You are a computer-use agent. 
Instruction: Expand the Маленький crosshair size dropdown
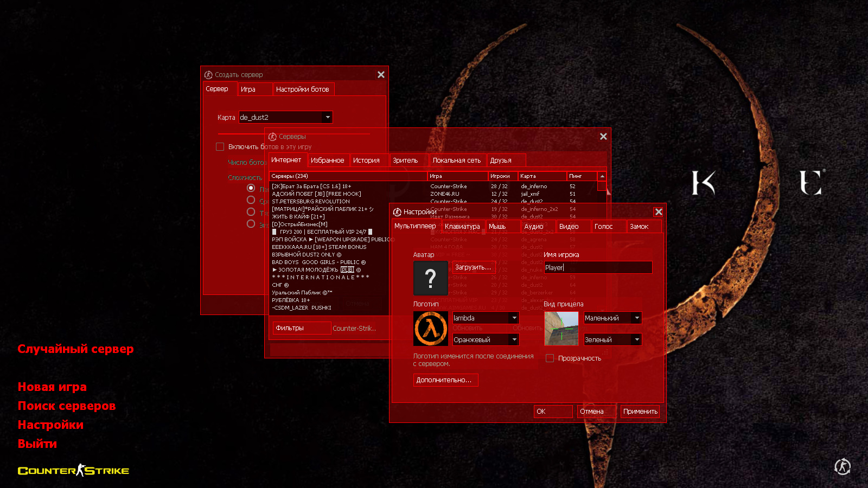click(636, 318)
